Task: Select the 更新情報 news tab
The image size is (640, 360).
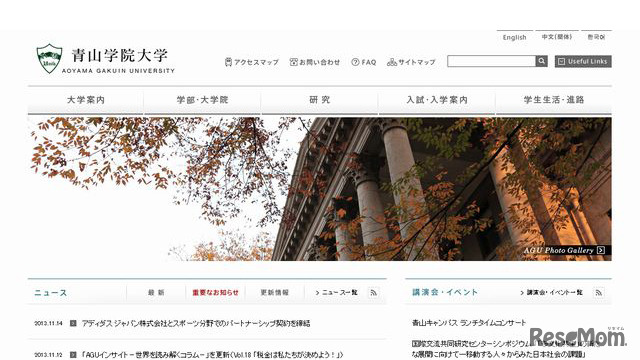Action: (274, 293)
